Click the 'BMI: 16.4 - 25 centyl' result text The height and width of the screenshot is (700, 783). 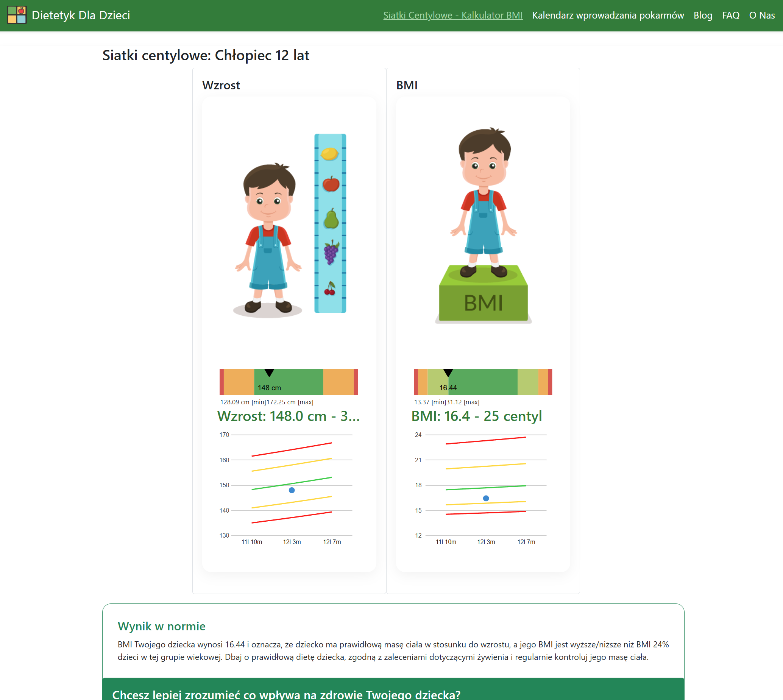(x=477, y=416)
